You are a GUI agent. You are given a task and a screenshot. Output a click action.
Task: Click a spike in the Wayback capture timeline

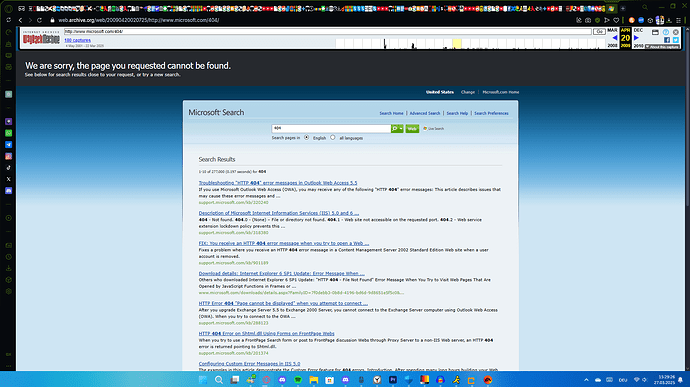[385, 44]
